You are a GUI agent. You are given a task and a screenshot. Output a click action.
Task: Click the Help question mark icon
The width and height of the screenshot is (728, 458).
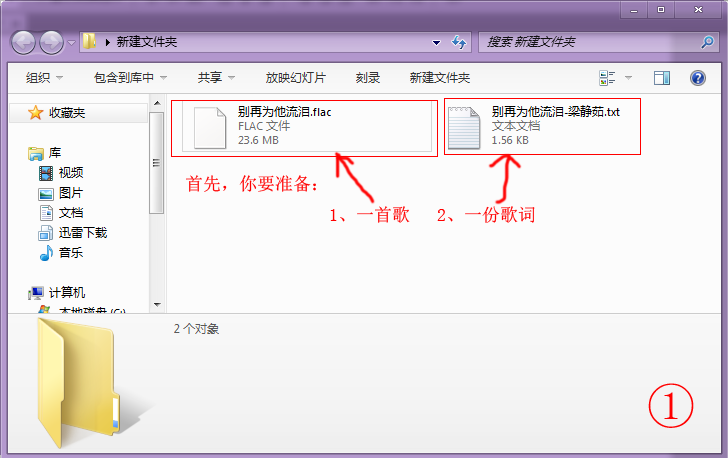coord(698,77)
